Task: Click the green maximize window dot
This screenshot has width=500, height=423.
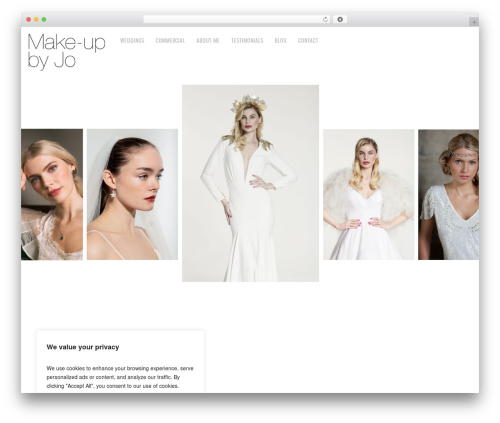Action: coord(44,20)
